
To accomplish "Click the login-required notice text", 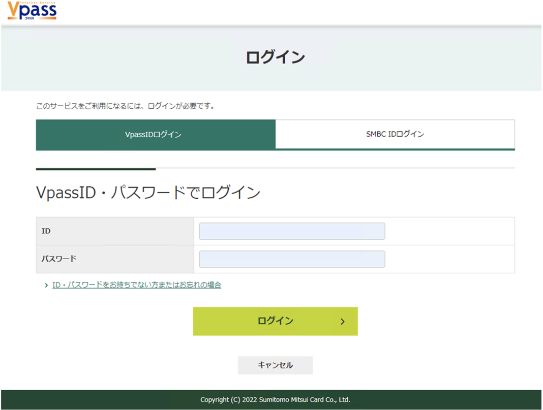I will pyautogui.click(x=125, y=106).
